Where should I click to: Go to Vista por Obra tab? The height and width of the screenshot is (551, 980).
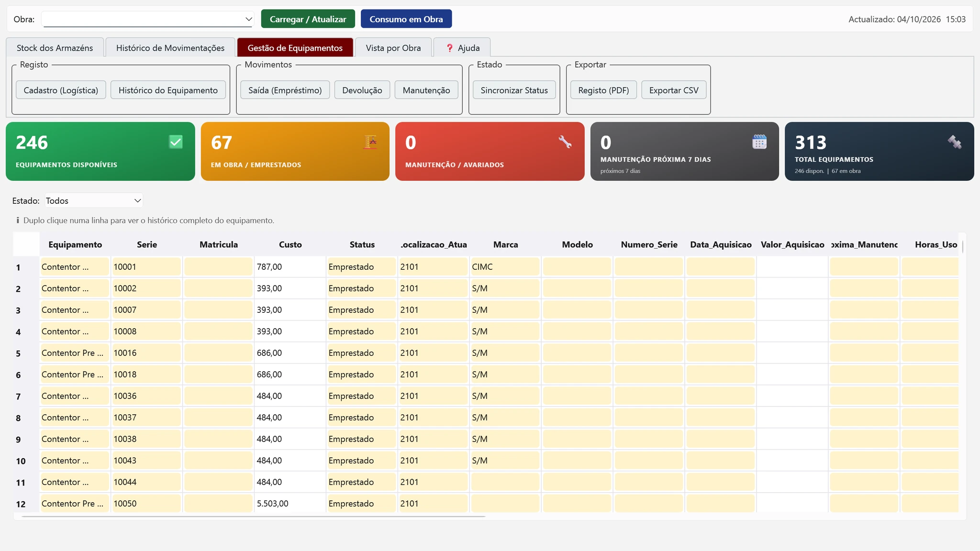pyautogui.click(x=393, y=48)
